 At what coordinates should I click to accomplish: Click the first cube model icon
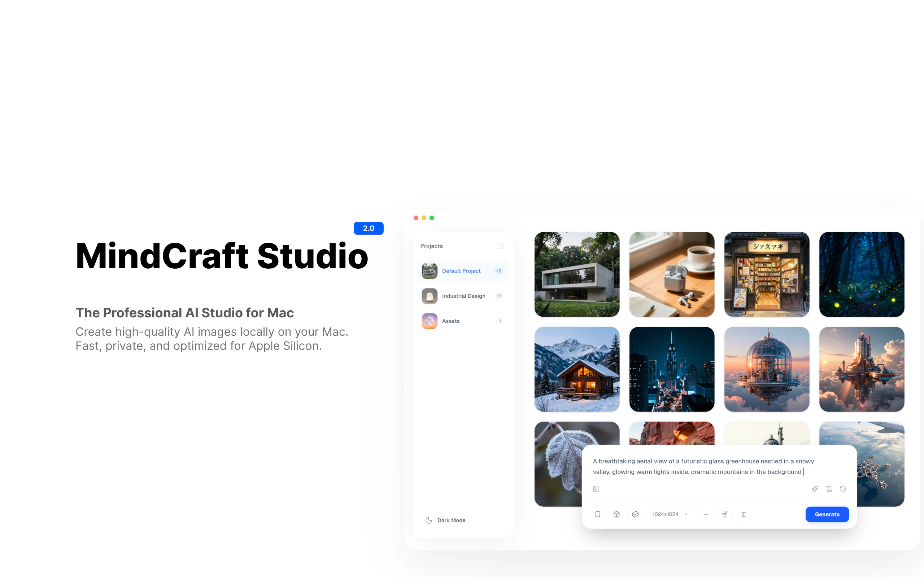[616, 514]
